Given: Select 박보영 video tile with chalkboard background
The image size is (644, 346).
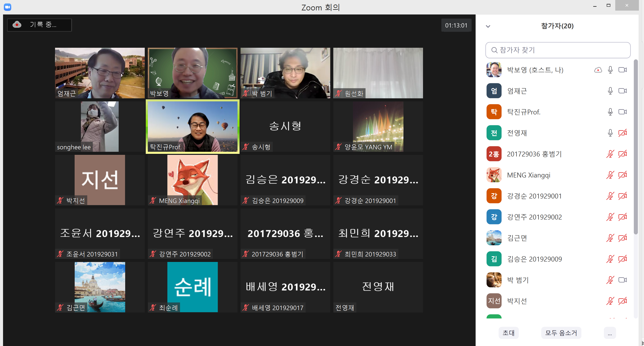Looking at the screenshot, I should (192, 73).
